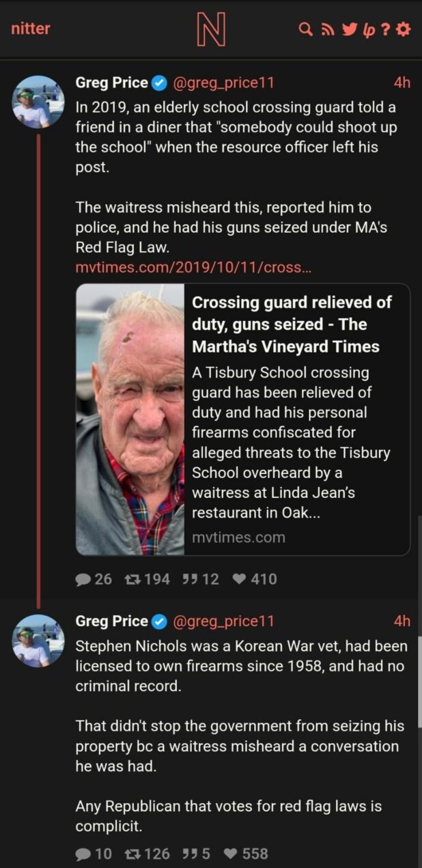Click the quote icon showing 12
Screen dimensions: 422x868
click(190, 579)
